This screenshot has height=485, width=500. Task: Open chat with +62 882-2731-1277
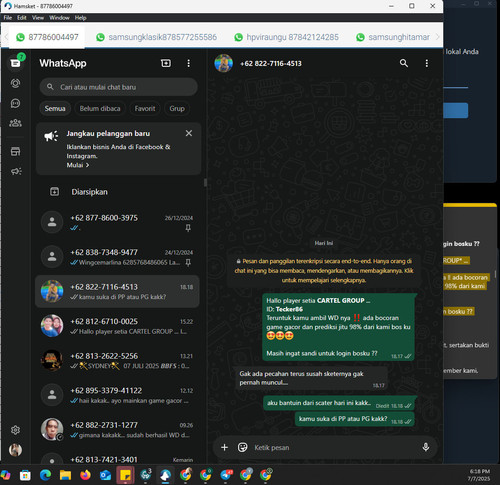click(118, 430)
